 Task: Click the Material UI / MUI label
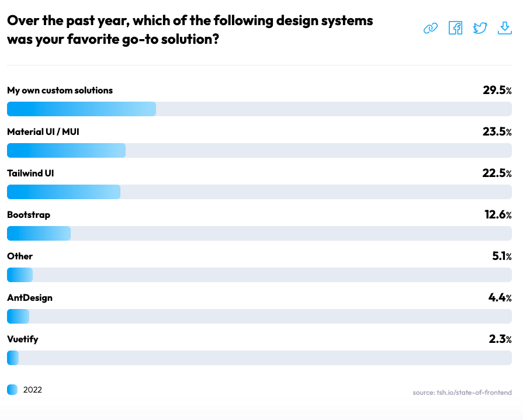click(x=43, y=131)
